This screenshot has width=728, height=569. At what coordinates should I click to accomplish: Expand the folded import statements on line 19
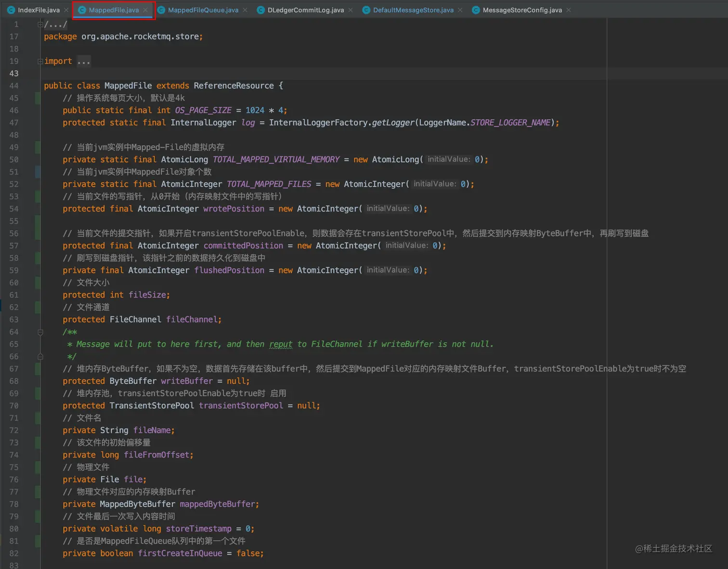click(83, 61)
